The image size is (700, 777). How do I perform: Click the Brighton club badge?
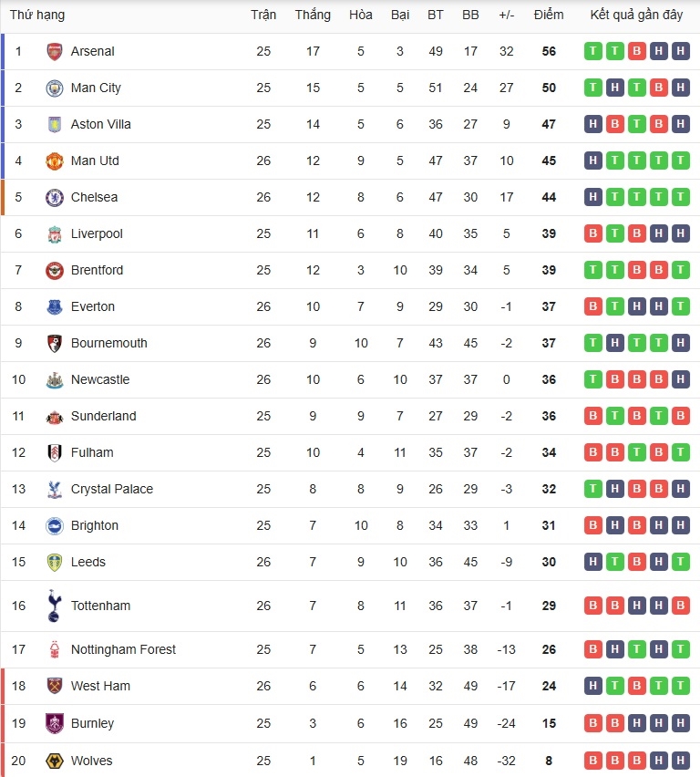(55, 525)
